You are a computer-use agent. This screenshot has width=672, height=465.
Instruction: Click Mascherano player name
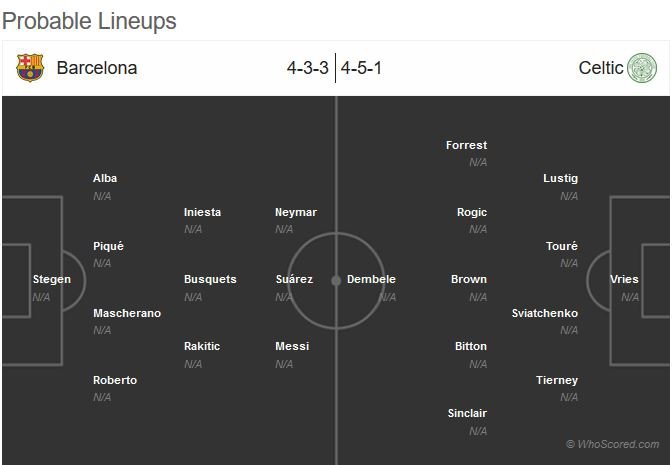[x=127, y=313]
